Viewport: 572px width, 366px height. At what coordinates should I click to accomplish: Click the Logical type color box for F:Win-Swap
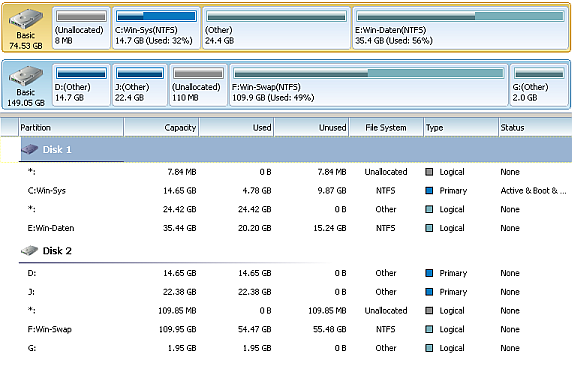[429, 329]
